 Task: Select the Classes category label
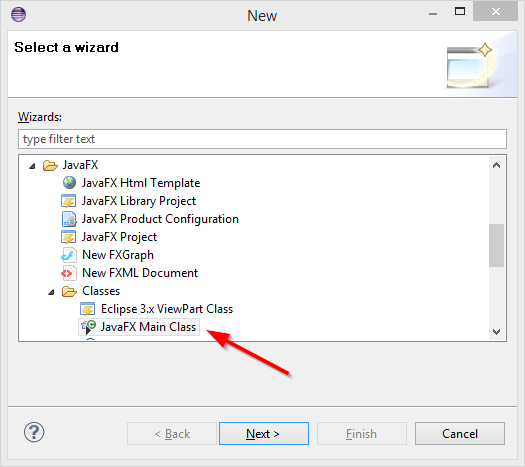coord(101,291)
